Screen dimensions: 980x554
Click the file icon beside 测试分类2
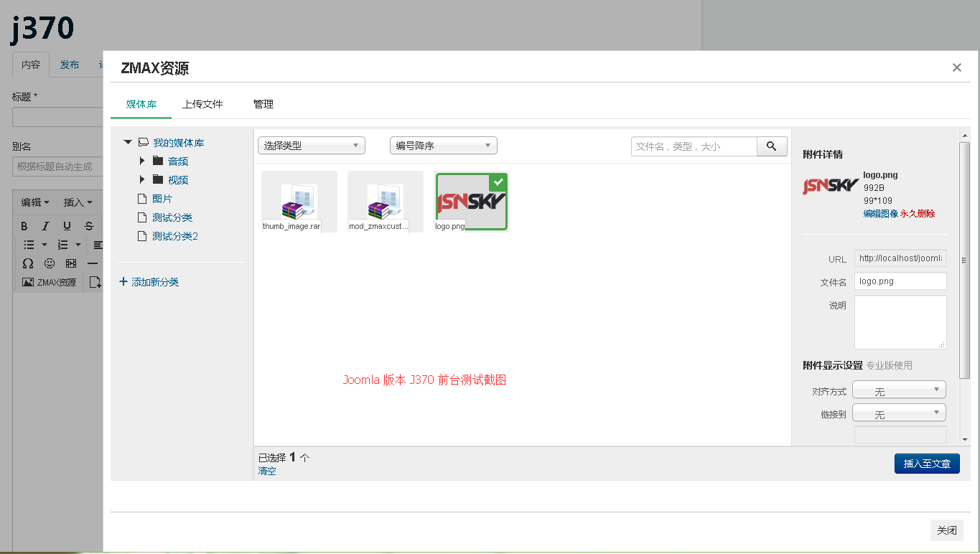click(x=142, y=236)
